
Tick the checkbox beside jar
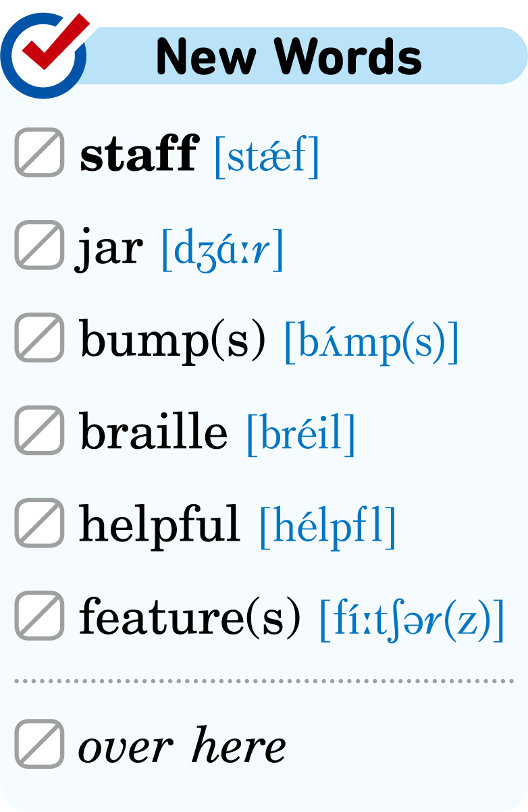tap(40, 245)
